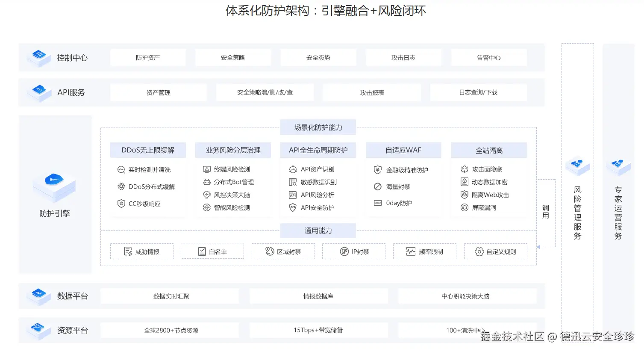Click the robot icon beside 分布式Bot管理

[206, 182]
